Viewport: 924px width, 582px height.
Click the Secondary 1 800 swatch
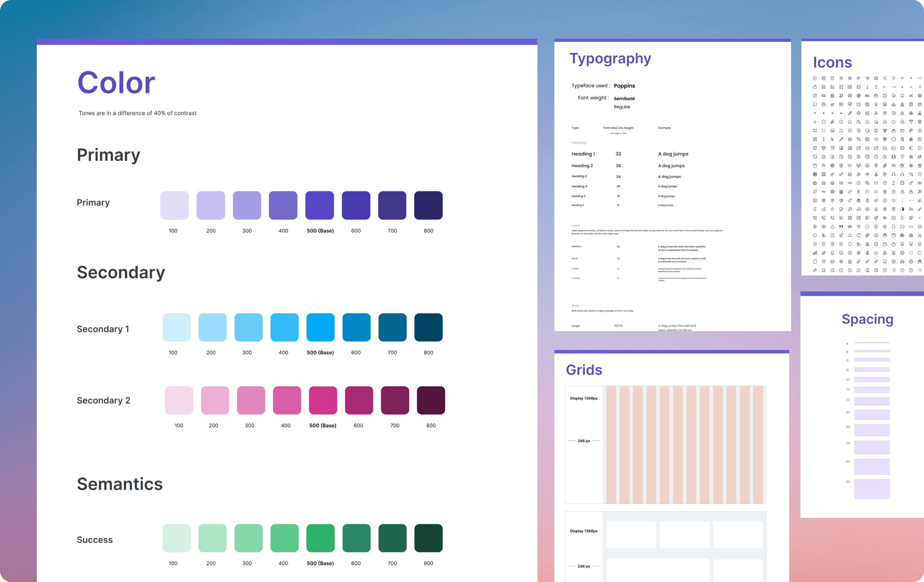428,327
